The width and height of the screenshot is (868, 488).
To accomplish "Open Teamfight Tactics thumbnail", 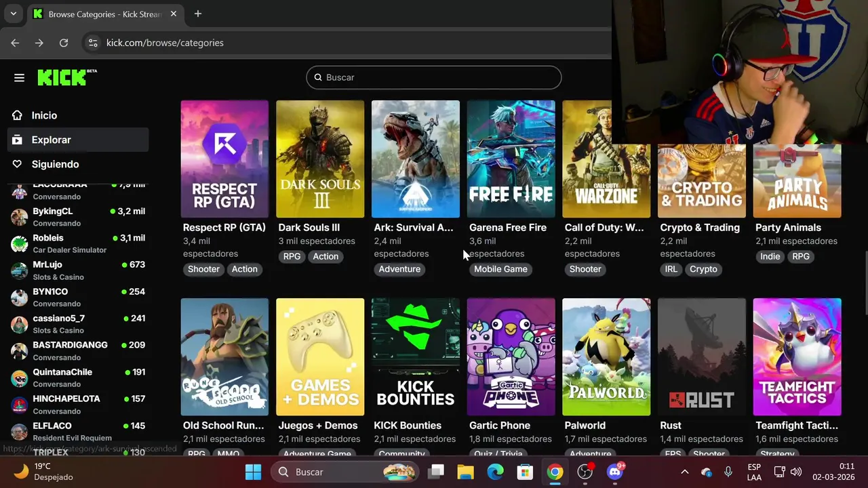I will [x=797, y=357].
